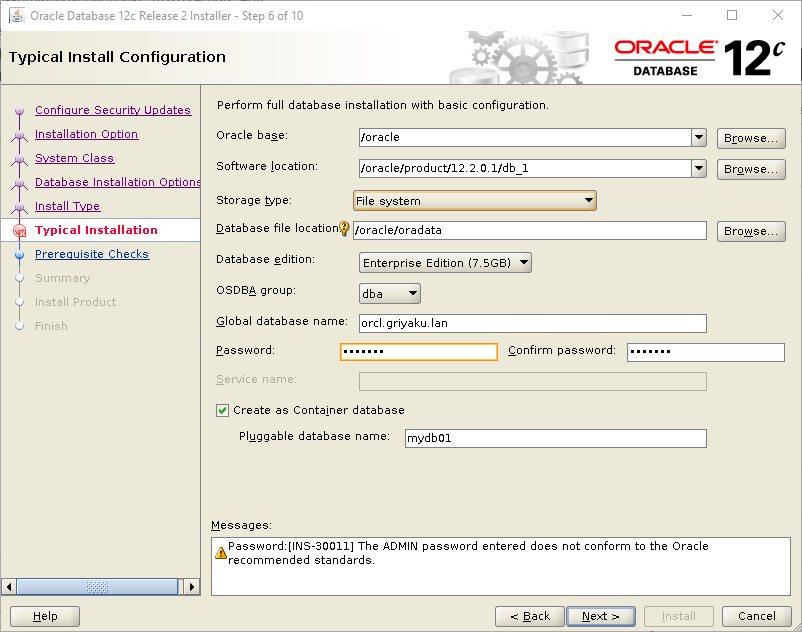802x632 pixels.
Task: Click the Oracle 12c Database logo
Action: coord(699,58)
